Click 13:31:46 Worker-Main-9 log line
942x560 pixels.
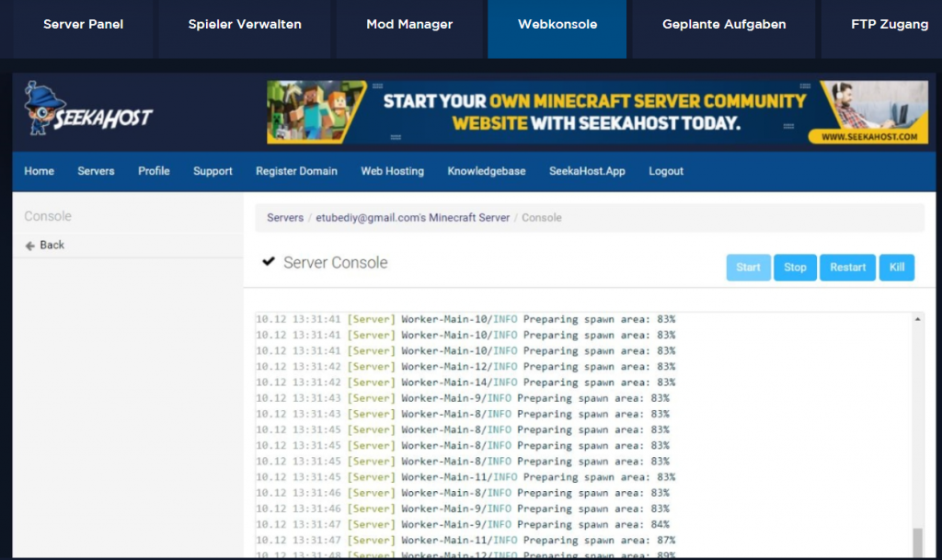click(463, 509)
